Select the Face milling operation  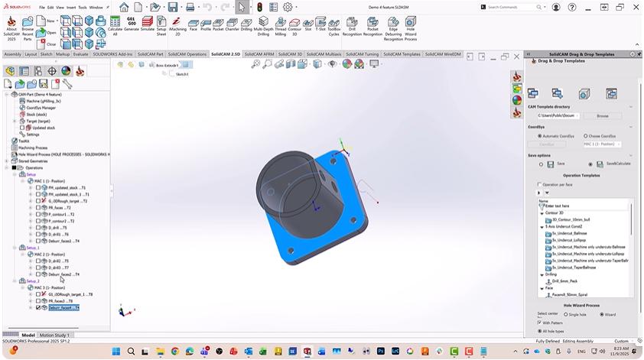(193, 26)
